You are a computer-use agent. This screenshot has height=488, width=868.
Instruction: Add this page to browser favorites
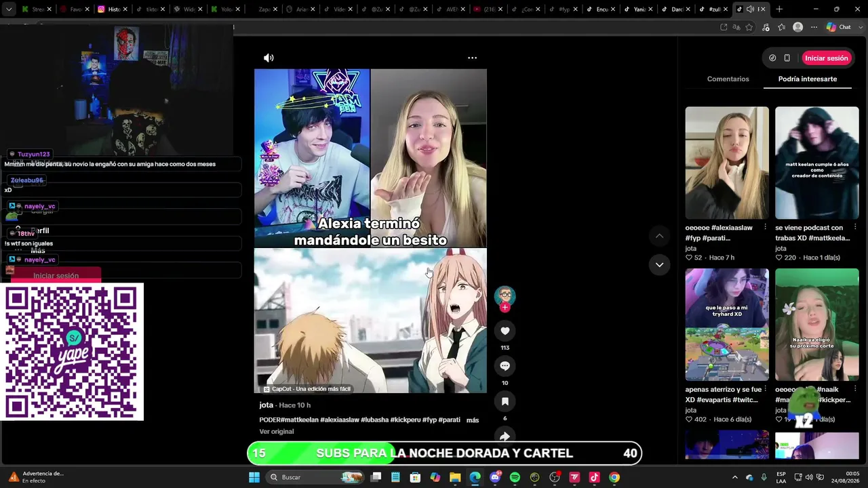(x=749, y=27)
